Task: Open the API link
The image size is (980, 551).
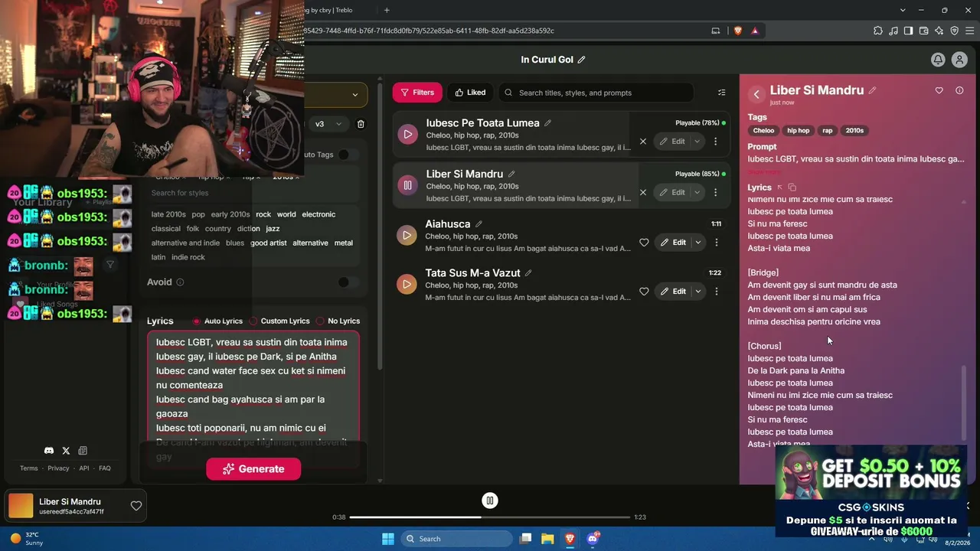Action: [x=84, y=468]
